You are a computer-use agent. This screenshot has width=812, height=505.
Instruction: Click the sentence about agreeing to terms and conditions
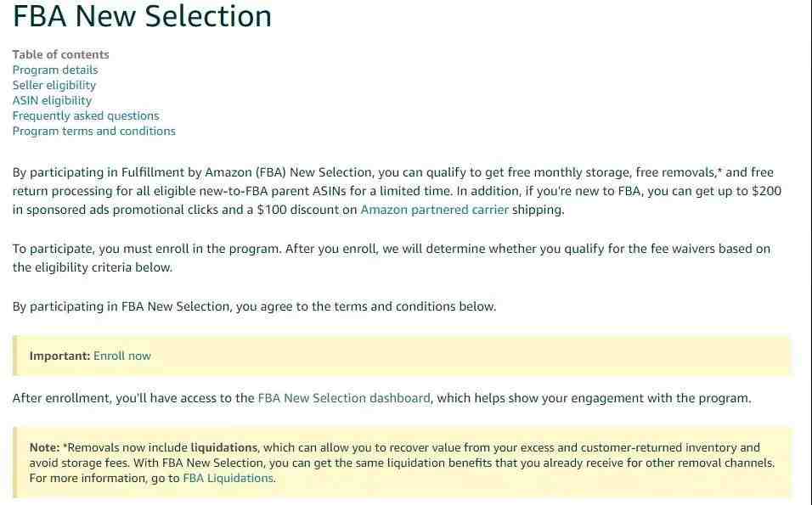pyautogui.click(x=254, y=306)
